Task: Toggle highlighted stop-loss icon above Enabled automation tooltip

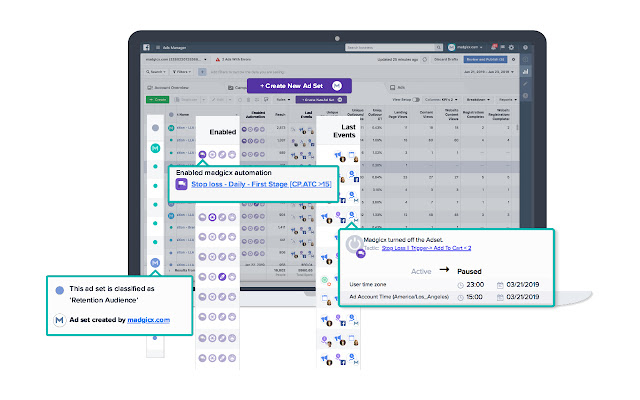Action: [x=202, y=155]
